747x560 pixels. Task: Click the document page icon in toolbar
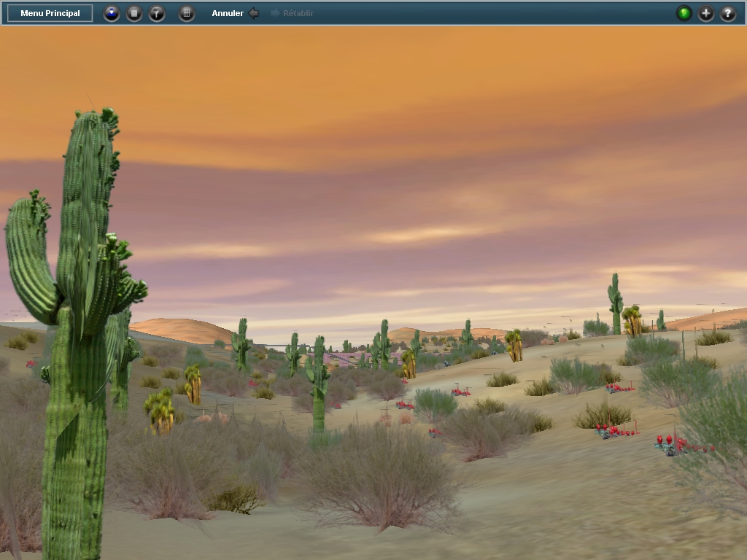pos(134,13)
